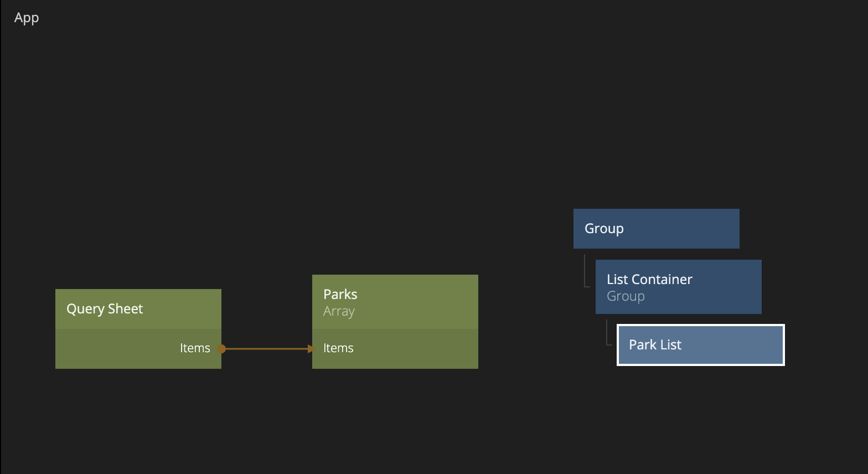Click the Group type label under List Container
Image resolution: width=868 pixels, height=474 pixels.
pyautogui.click(x=626, y=296)
